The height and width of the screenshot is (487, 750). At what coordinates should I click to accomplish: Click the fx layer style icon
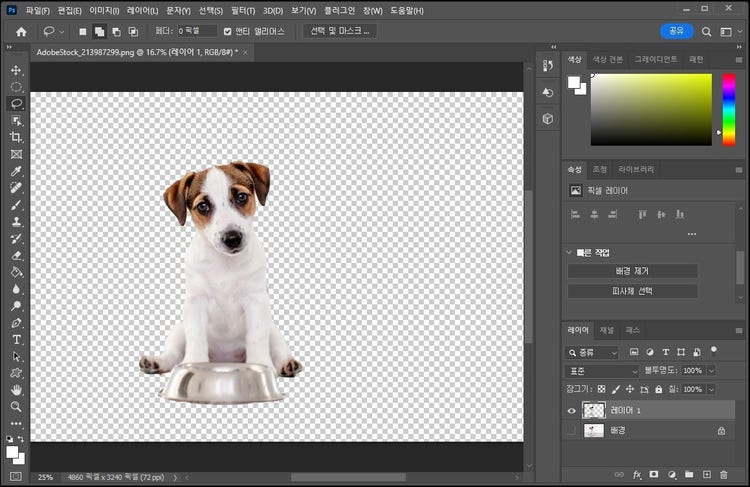[636, 474]
